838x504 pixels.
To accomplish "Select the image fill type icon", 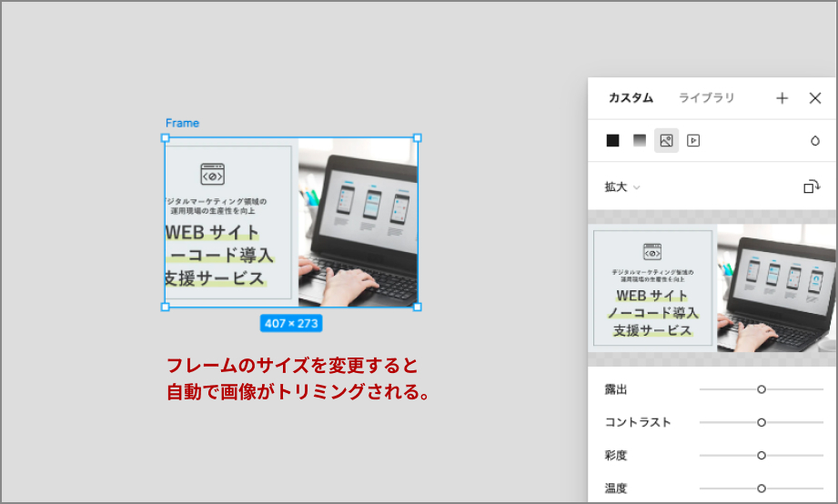I will click(666, 141).
